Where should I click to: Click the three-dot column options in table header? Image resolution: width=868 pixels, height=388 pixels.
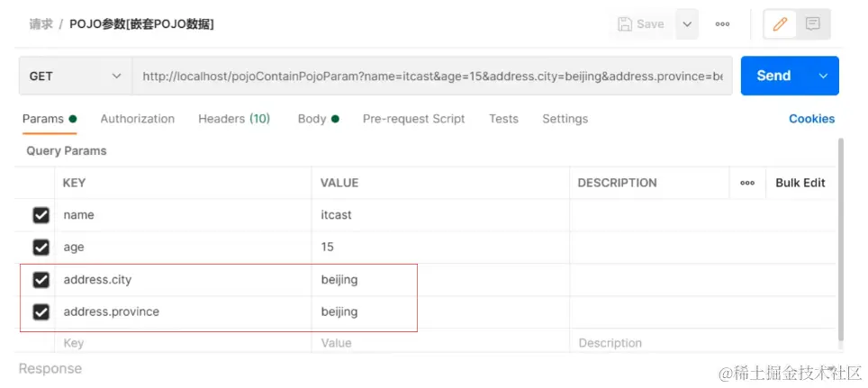747,183
